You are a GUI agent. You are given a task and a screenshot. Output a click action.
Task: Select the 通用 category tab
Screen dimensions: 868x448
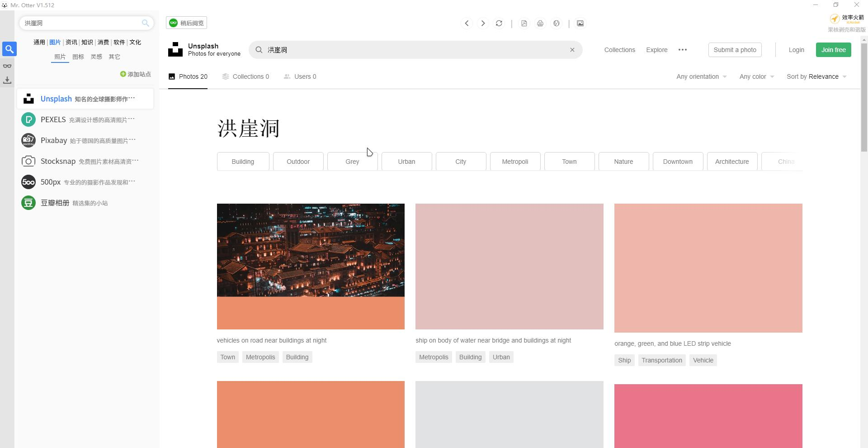pyautogui.click(x=39, y=42)
